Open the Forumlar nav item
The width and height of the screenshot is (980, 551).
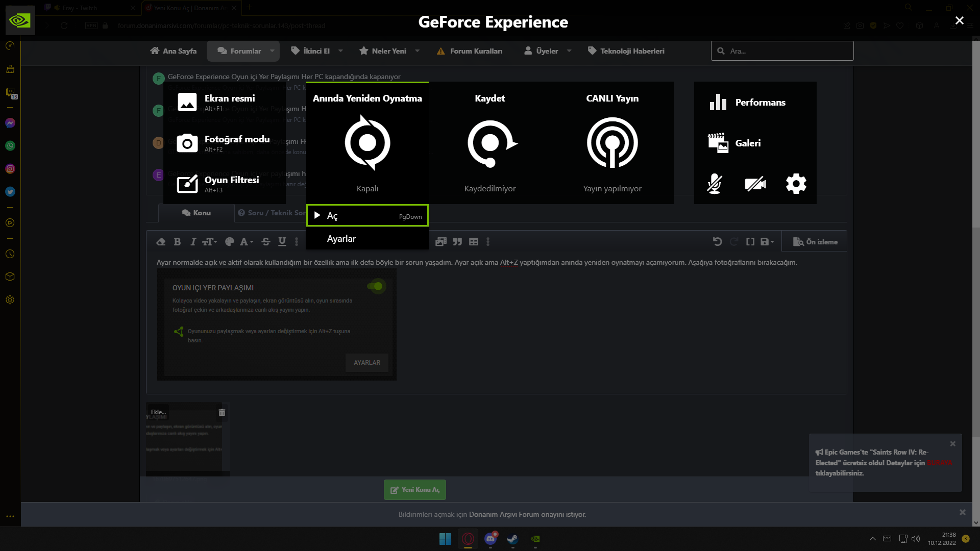(x=239, y=51)
